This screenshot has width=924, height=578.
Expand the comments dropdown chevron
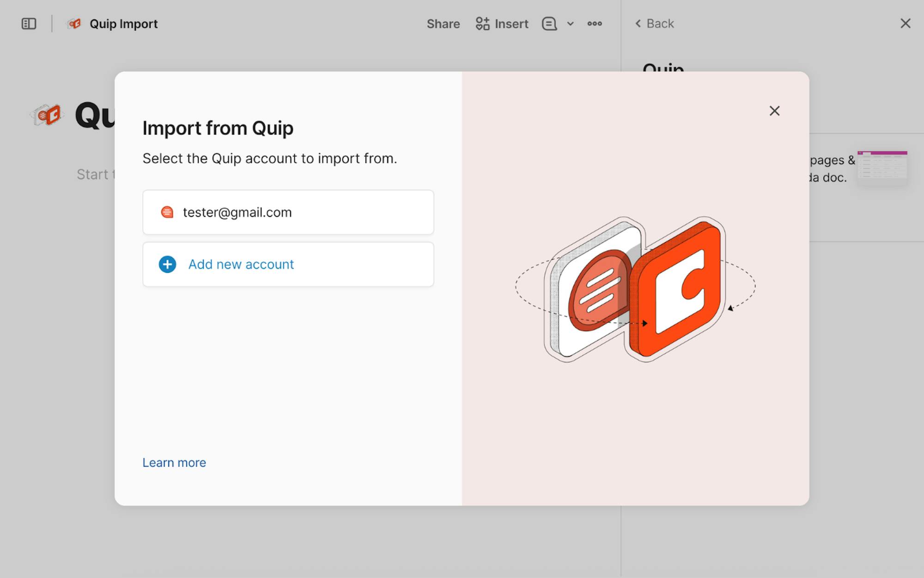(x=571, y=24)
